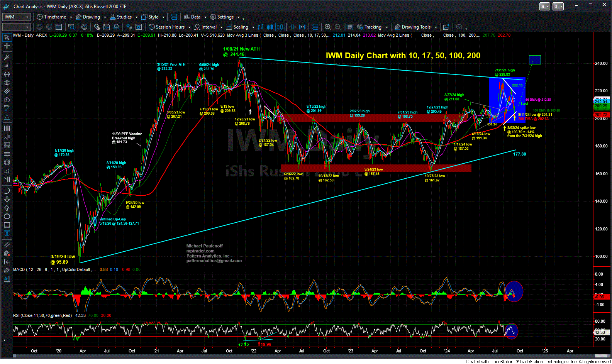Expand the Timeframe dropdown arrow
Screen dimensions: 612x364
coord(70,17)
